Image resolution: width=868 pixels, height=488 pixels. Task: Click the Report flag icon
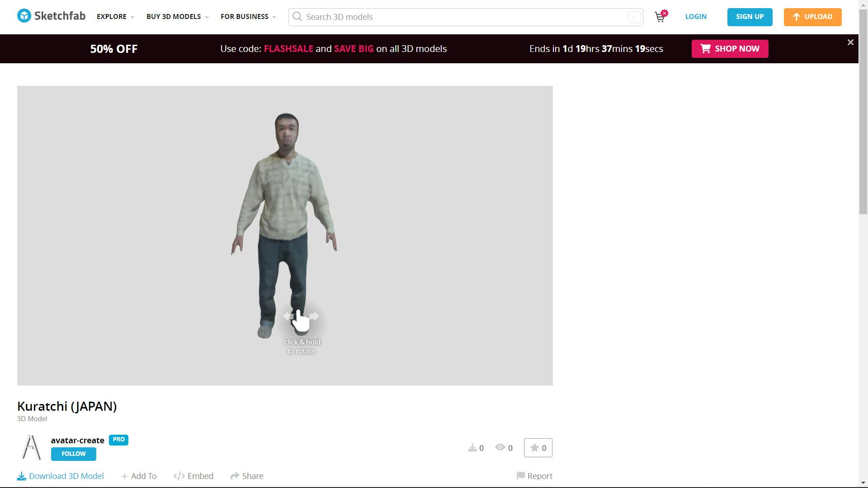pyautogui.click(x=520, y=476)
